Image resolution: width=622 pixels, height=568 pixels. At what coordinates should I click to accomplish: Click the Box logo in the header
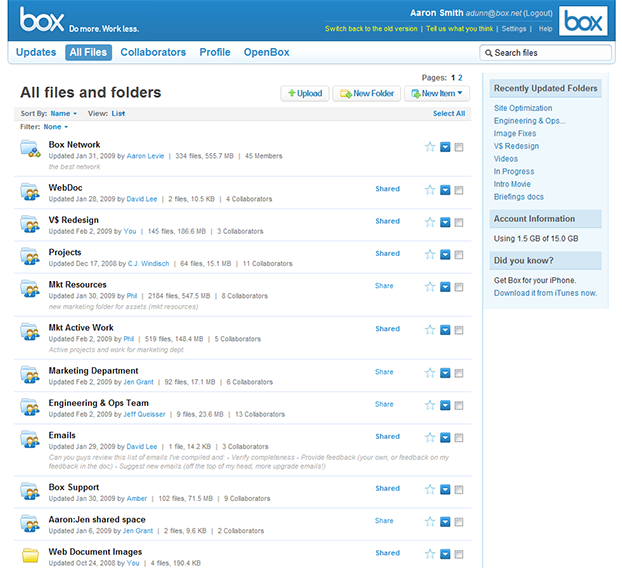click(42, 19)
